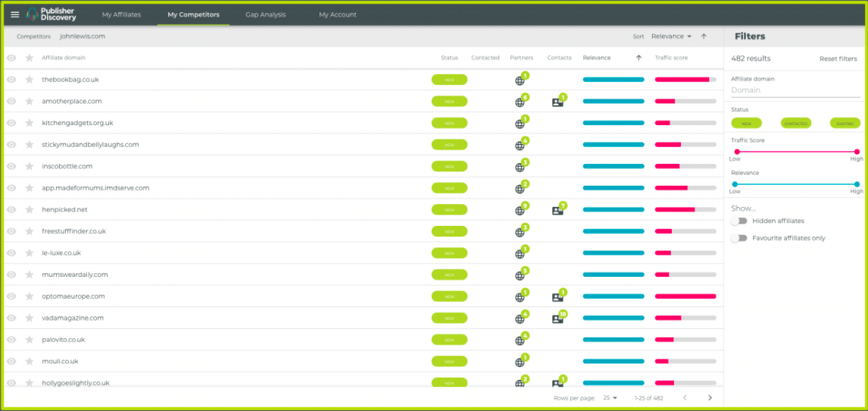Open partners globe for mumsweardaily.com
Viewport: 868px width, 411px height.
pos(520,276)
